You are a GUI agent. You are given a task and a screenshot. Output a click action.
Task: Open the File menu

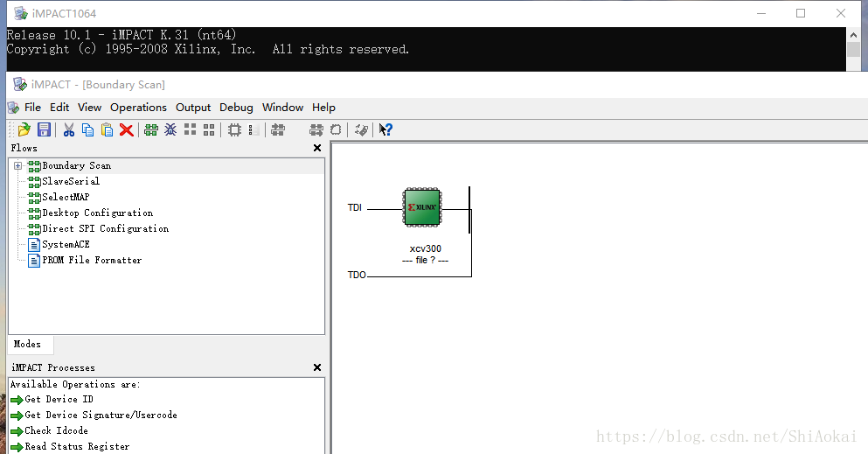(x=32, y=108)
